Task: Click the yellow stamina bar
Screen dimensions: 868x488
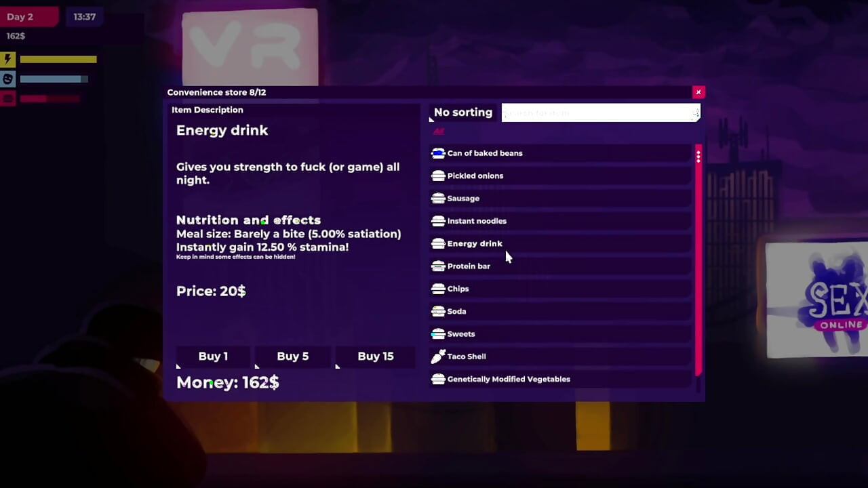Action: 58,60
